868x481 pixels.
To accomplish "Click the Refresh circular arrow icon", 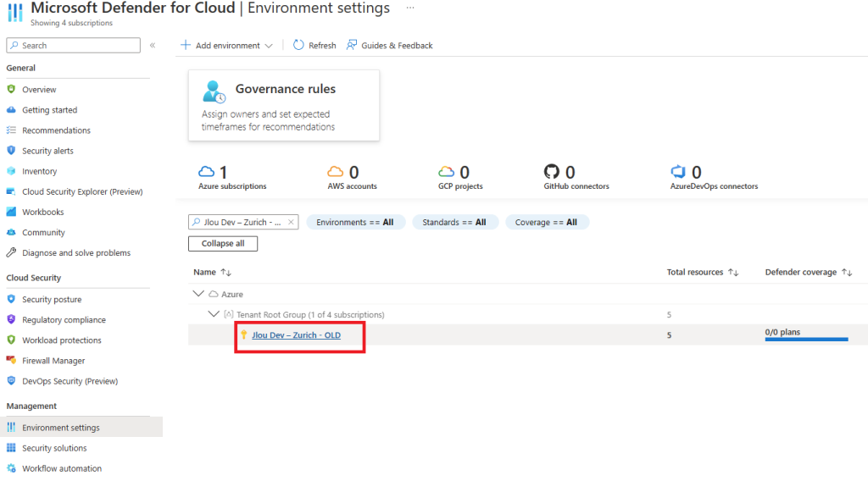I will [x=298, y=46].
